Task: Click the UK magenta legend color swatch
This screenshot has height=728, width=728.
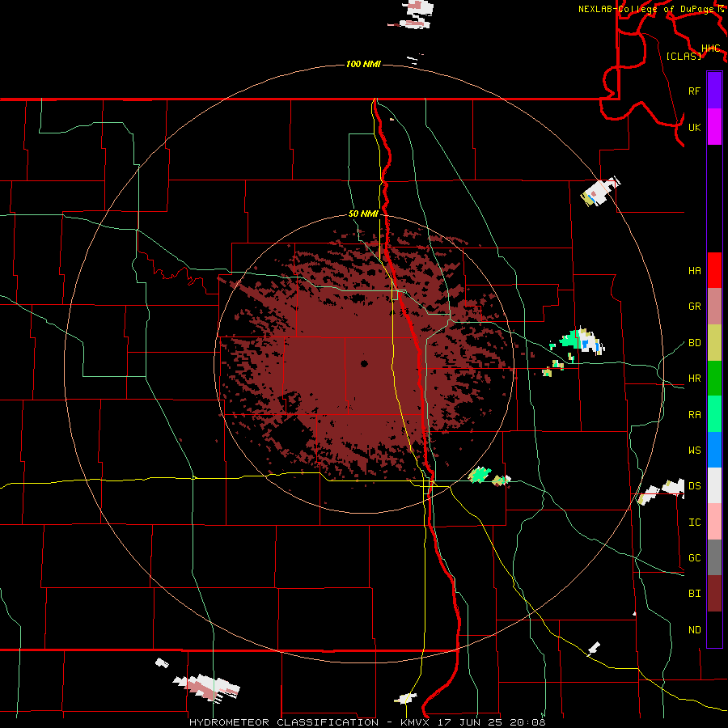Action: click(x=714, y=127)
